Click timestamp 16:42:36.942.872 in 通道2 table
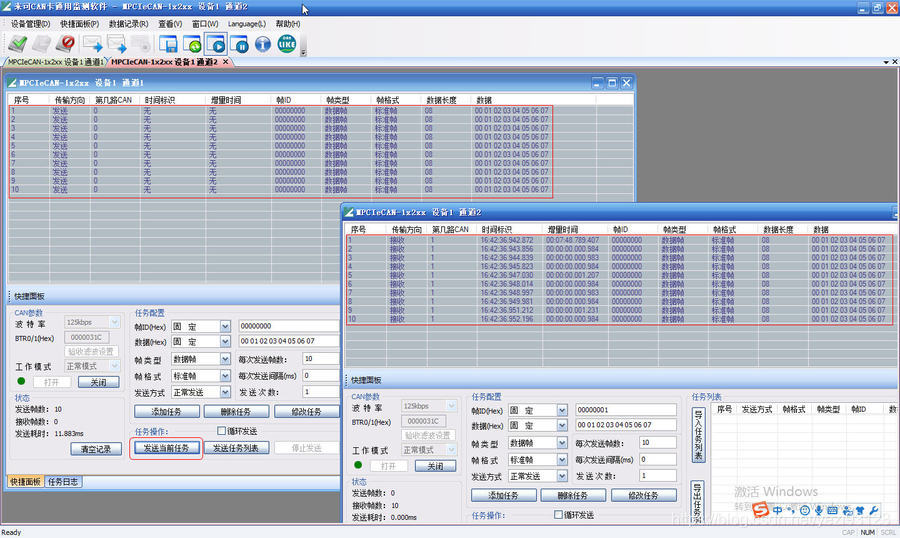The width and height of the screenshot is (900, 538). point(507,240)
